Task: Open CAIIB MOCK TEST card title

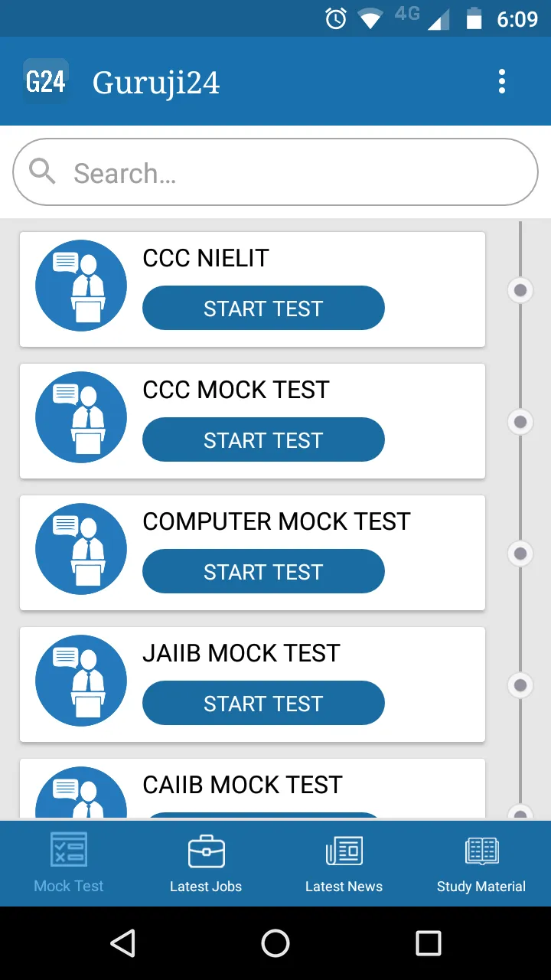Action: tap(243, 785)
